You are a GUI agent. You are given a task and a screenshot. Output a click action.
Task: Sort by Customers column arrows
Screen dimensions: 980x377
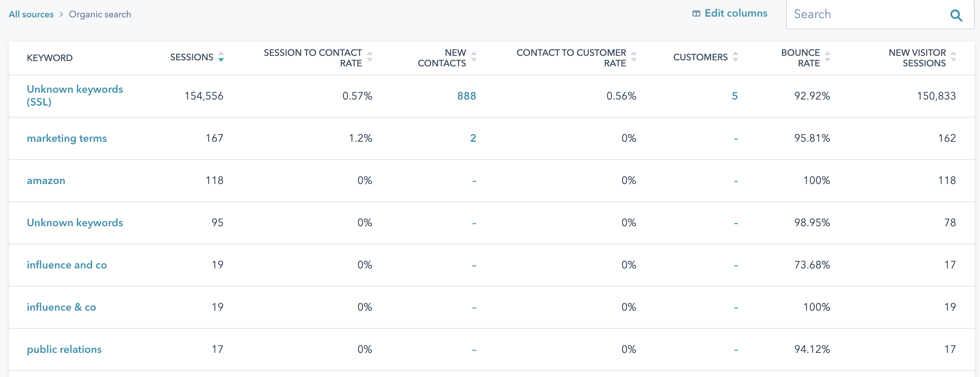(x=736, y=57)
